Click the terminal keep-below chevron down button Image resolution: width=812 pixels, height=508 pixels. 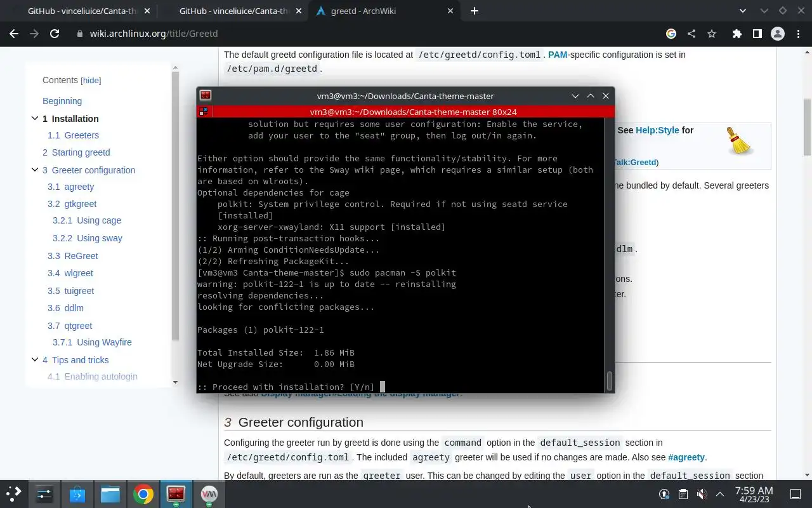click(x=575, y=96)
